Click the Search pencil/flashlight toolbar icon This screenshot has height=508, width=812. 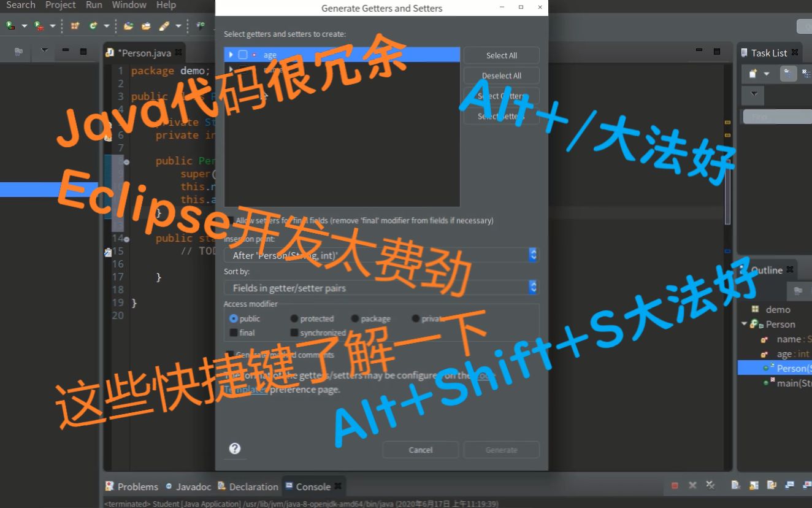click(164, 26)
